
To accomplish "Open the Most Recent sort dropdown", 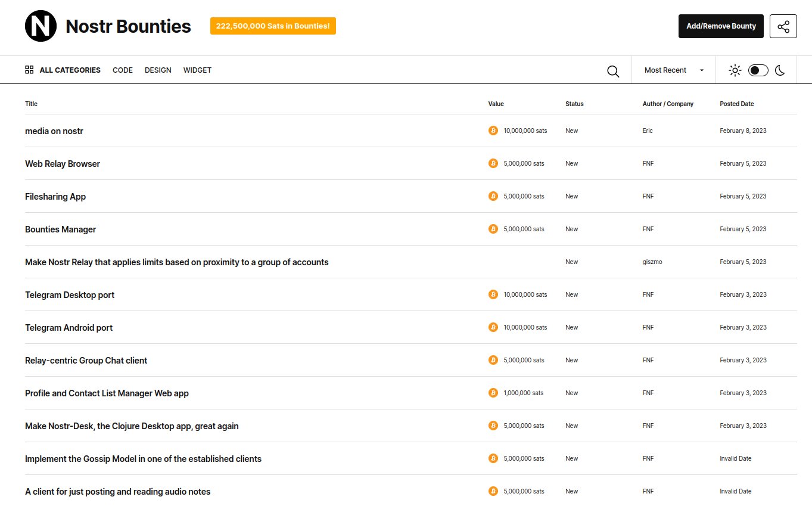I will (674, 70).
